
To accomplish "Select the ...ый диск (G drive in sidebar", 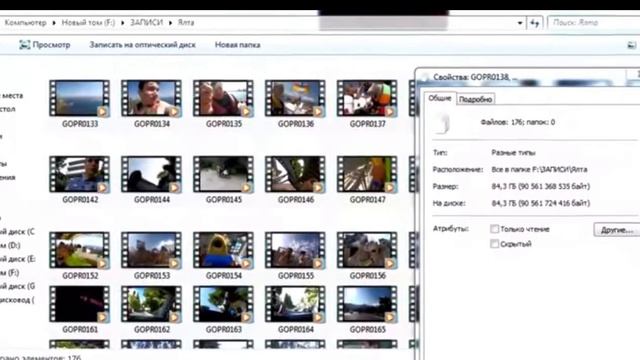I will click(x=18, y=286).
